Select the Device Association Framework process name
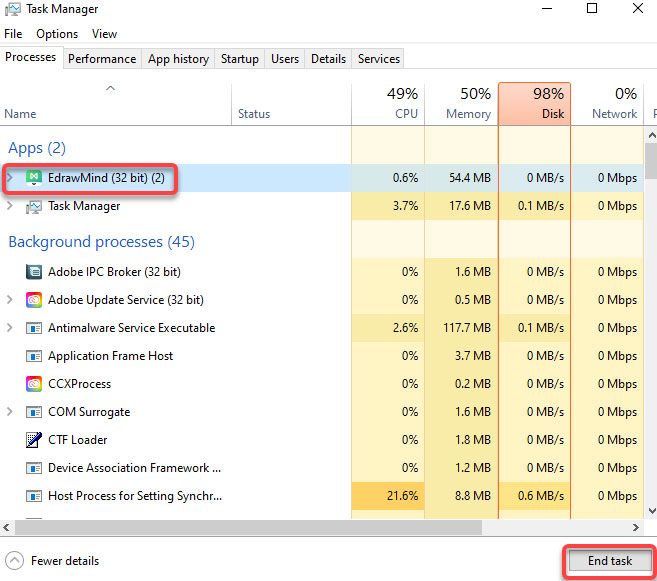The width and height of the screenshot is (657, 581). click(135, 468)
